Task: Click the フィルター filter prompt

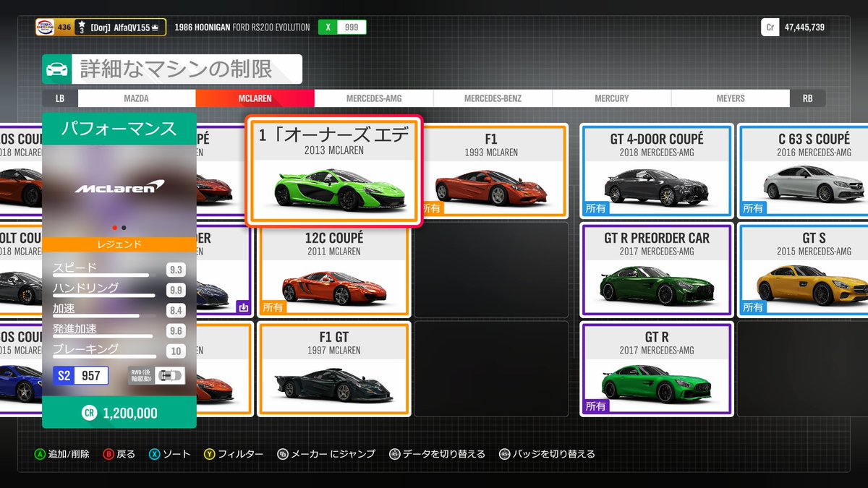Action: pos(241,454)
